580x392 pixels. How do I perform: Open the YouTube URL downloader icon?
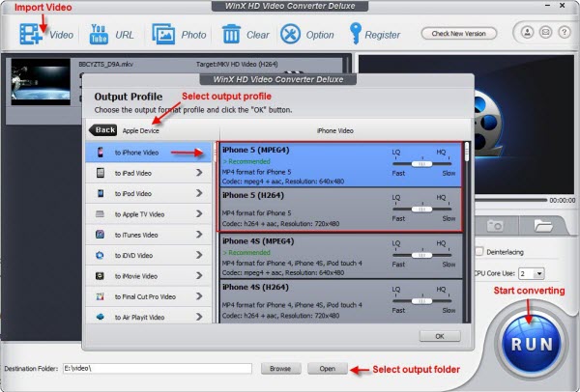click(x=99, y=35)
